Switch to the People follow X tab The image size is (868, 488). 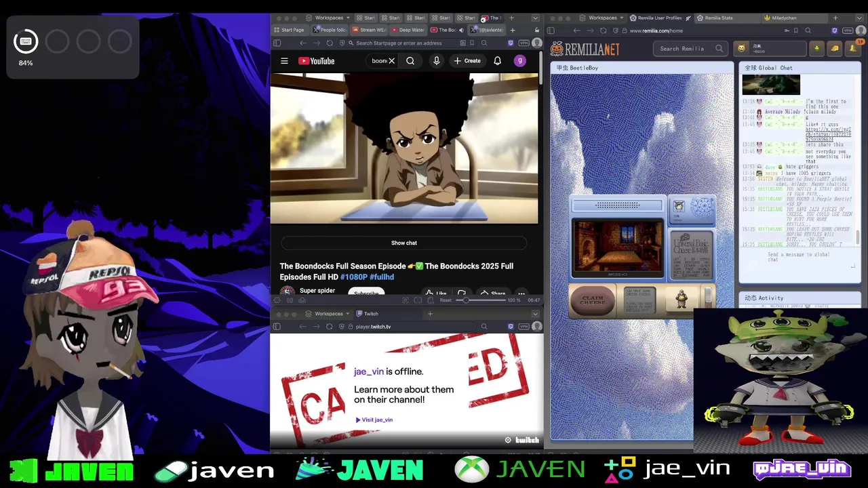330,30
